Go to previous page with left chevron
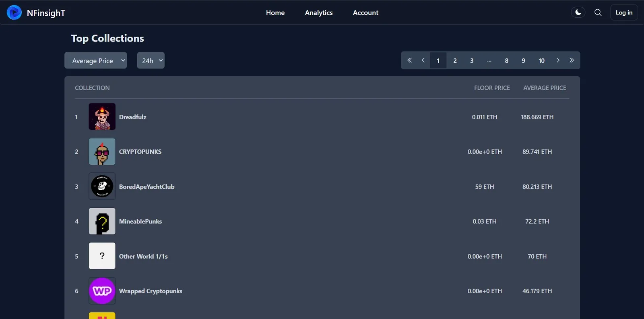Screen dimensions: 644x319 [423, 60]
